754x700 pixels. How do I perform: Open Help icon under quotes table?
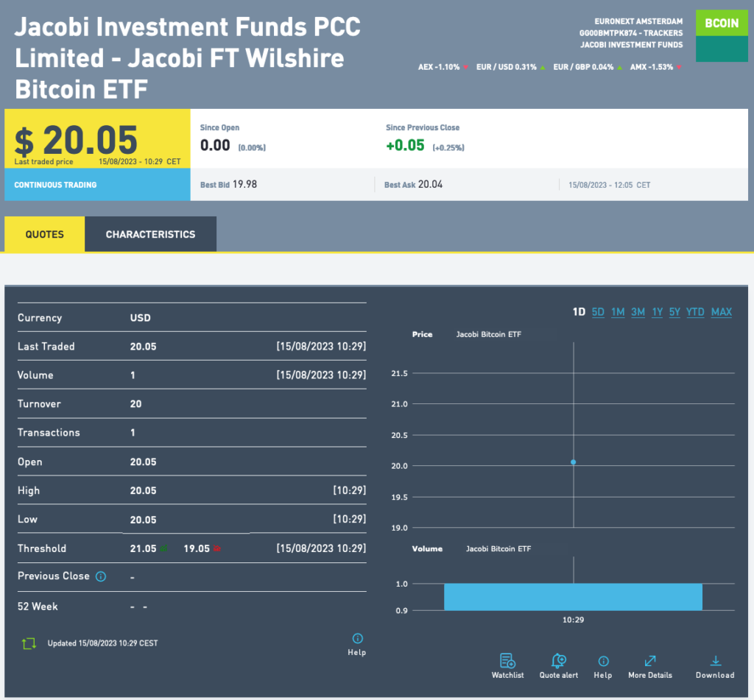click(x=357, y=638)
